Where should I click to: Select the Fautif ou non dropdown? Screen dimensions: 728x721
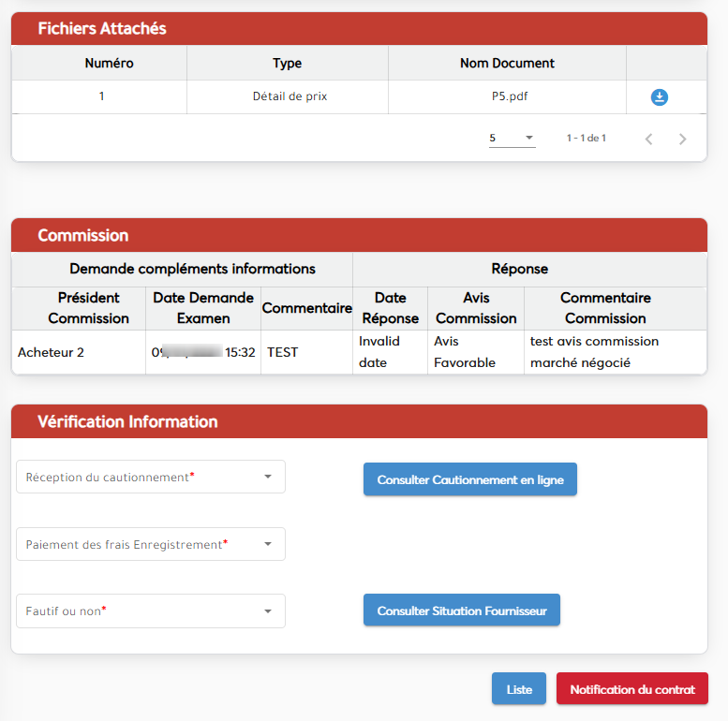[151, 611]
